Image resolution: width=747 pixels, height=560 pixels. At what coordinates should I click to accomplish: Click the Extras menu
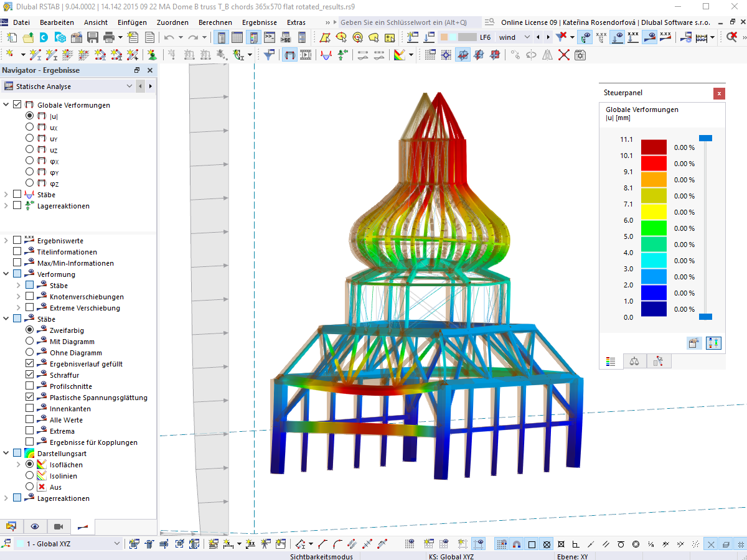point(296,22)
